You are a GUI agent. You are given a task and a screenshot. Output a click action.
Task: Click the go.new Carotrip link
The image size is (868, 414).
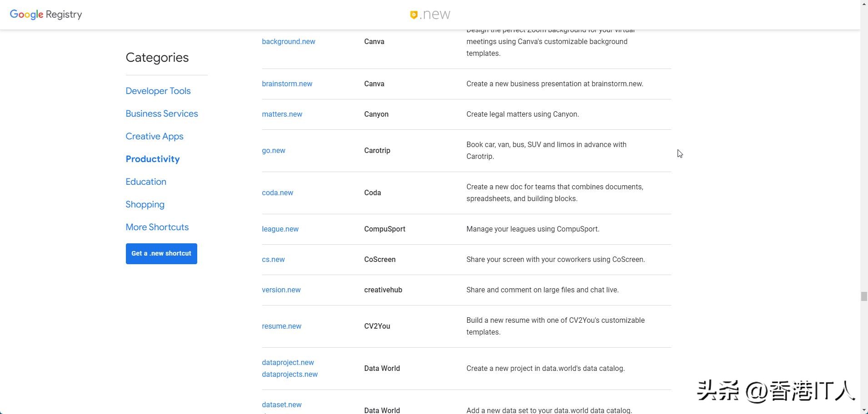274,150
